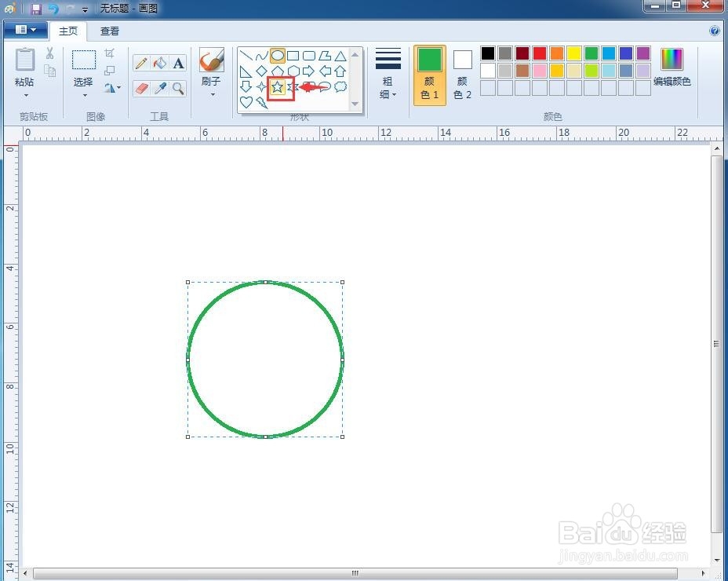The height and width of the screenshot is (581, 728).
Task: Select the Magnifier tool
Action: coord(179,88)
